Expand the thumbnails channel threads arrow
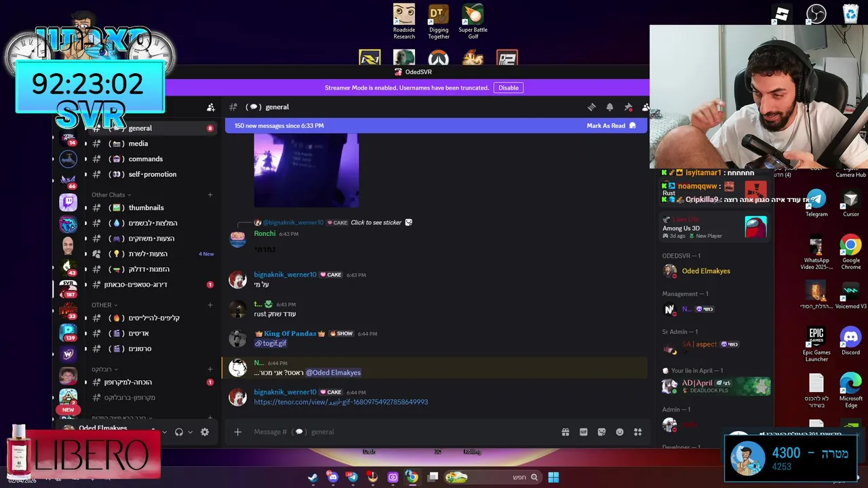Image resolution: width=868 pixels, height=488 pixels. coord(85,208)
